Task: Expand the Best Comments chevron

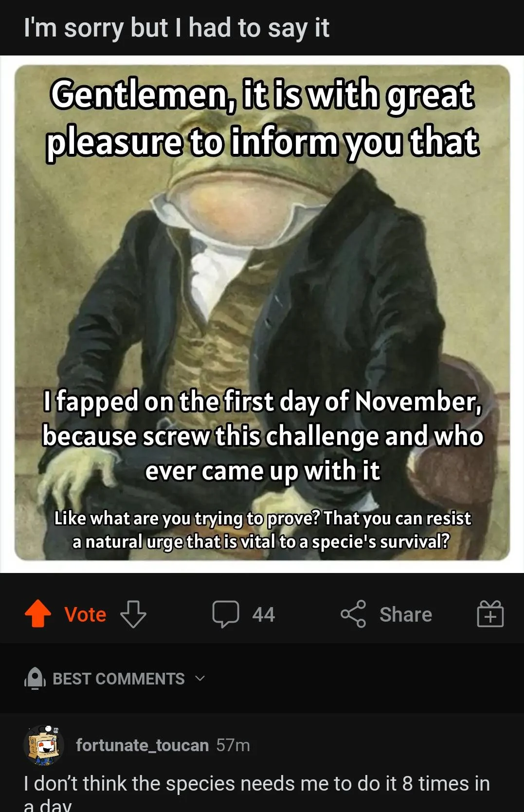Action: click(x=200, y=678)
